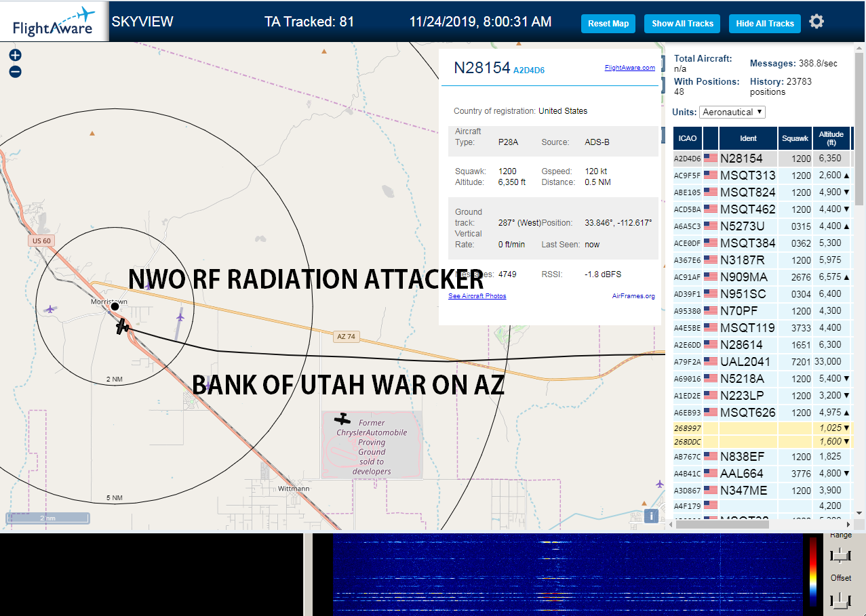Sort table by Squawk column header

(x=795, y=138)
